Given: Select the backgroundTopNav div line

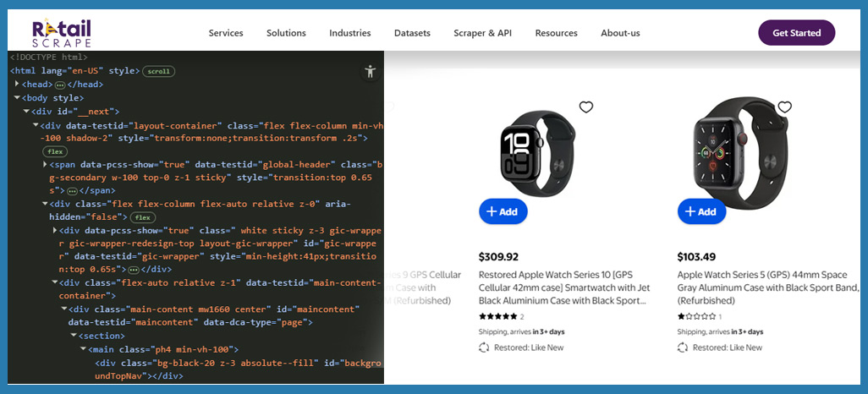Looking at the screenshot, I should click(238, 369).
